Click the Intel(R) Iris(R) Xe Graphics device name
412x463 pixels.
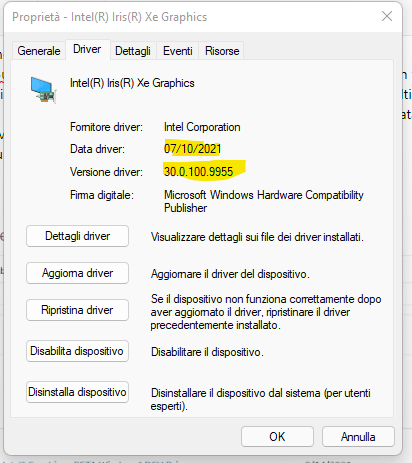pos(132,83)
